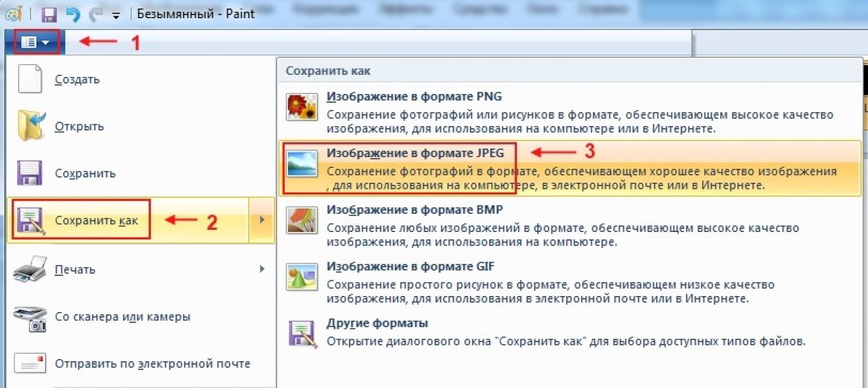
Task: Click the folder icon for Открыть
Action: pyautogui.click(x=31, y=126)
